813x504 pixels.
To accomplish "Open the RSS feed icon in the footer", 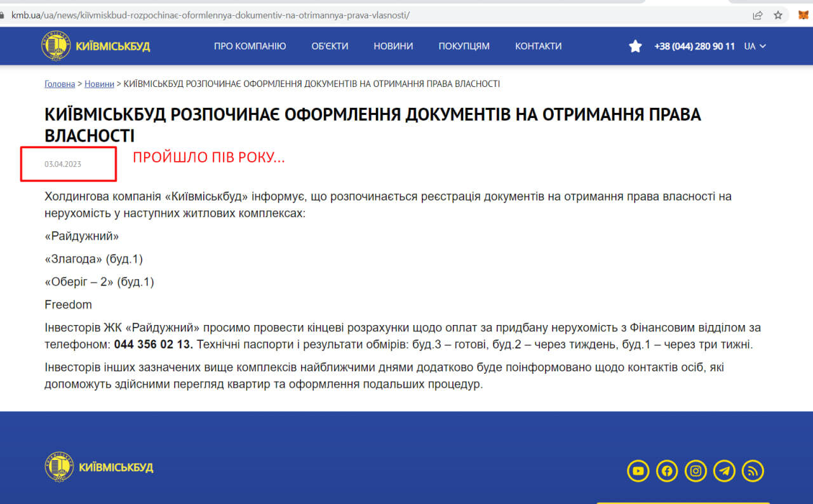I will [753, 471].
